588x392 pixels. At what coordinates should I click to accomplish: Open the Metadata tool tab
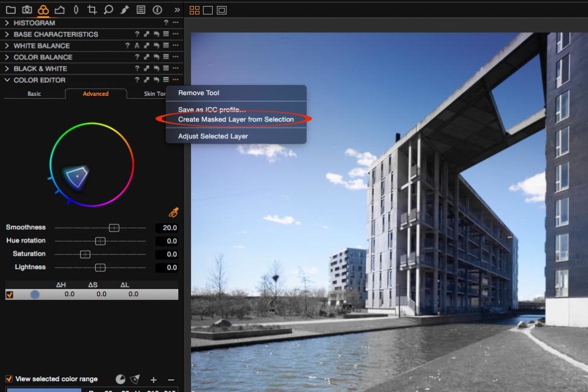click(141, 10)
